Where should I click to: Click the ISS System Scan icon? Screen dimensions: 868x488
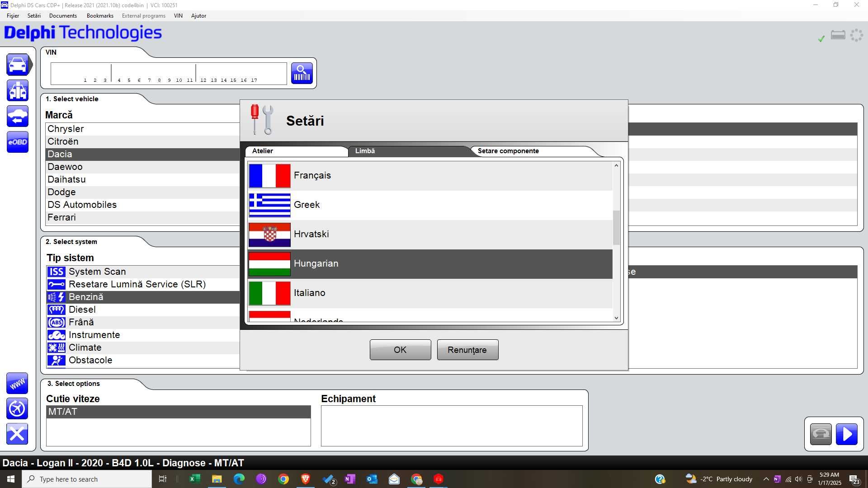(x=57, y=272)
